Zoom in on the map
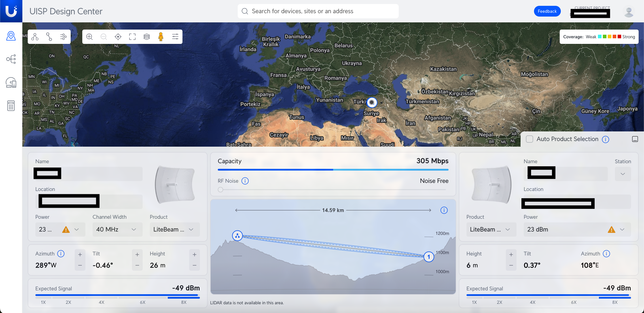This screenshot has height=313, width=644. tap(89, 37)
